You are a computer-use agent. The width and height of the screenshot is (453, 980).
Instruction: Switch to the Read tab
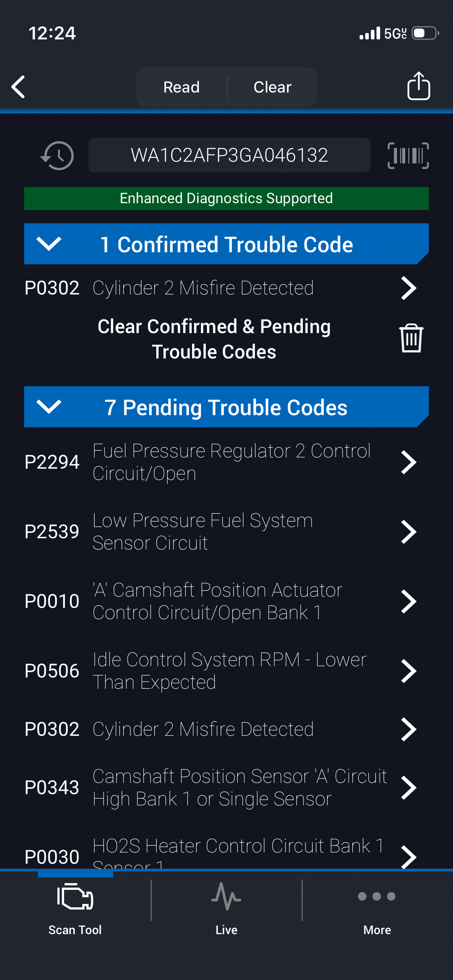pyautogui.click(x=182, y=87)
